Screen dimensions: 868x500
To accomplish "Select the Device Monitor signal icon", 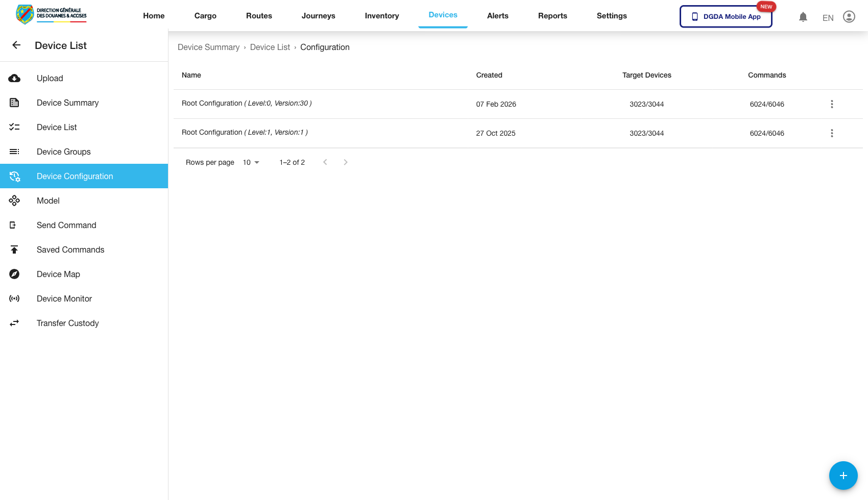I will 14,298.
